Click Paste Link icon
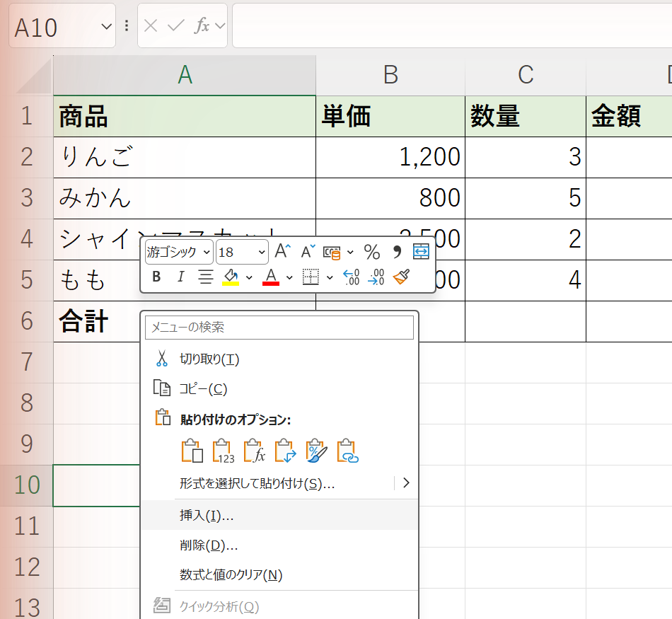This screenshot has width=672, height=619. 347,451
